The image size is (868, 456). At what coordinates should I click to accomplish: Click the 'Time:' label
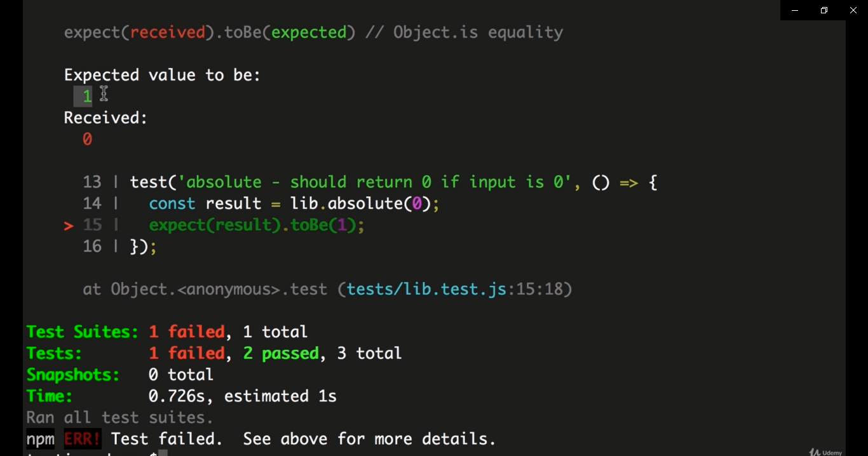point(50,396)
